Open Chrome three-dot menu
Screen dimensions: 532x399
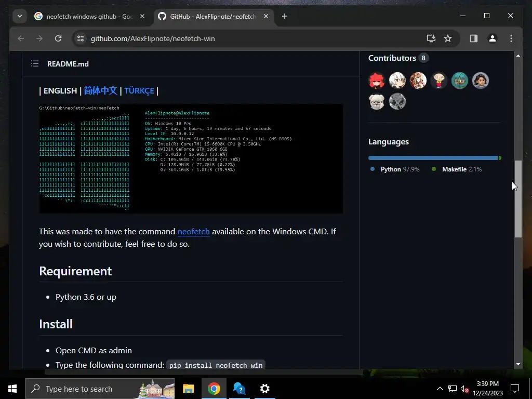click(x=511, y=38)
